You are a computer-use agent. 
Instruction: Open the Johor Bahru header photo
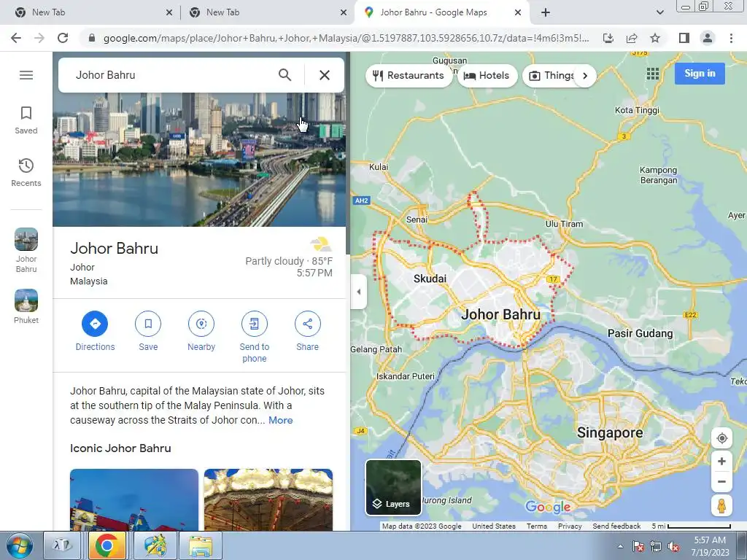[199, 160]
